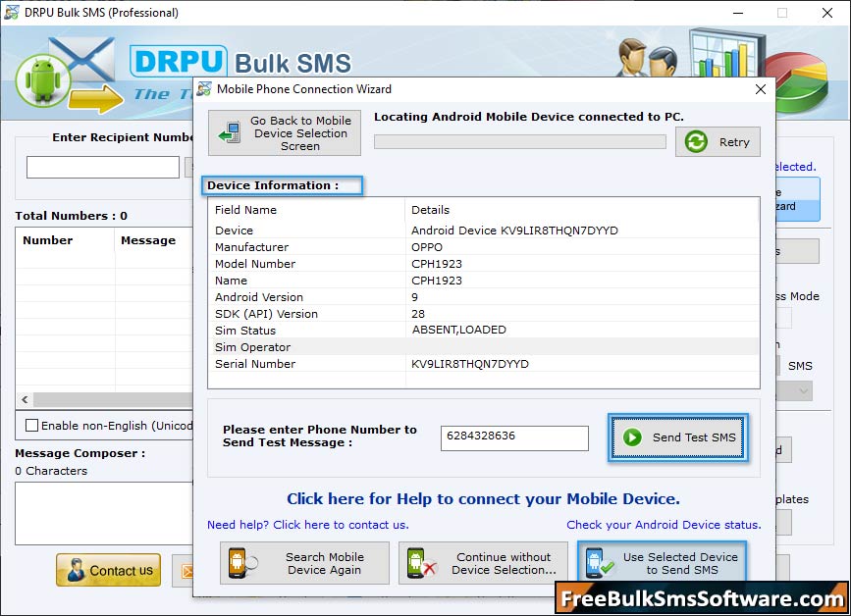Close the DRPU Bulk SMS main window
851x616 pixels.
[827, 13]
